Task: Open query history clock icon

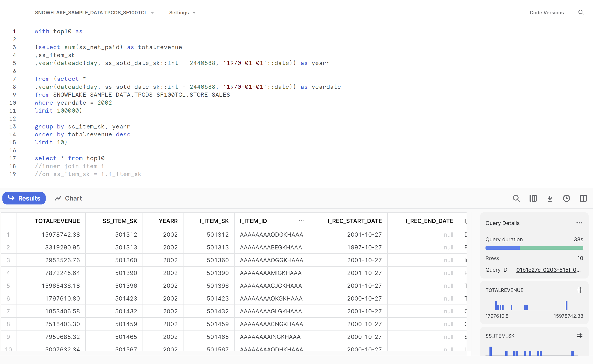Action: [567, 198]
